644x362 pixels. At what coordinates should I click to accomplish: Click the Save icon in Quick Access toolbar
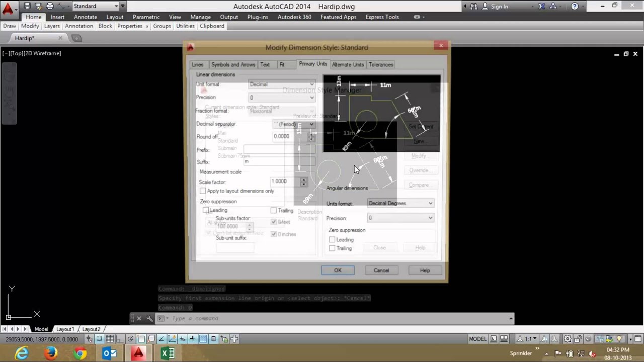click(x=27, y=6)
